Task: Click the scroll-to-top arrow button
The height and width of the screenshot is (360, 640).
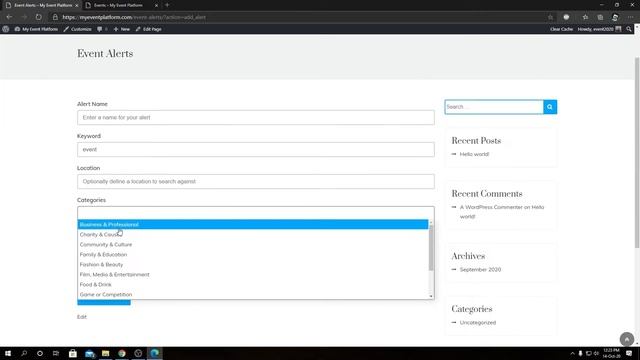Action: pos(627,339)
